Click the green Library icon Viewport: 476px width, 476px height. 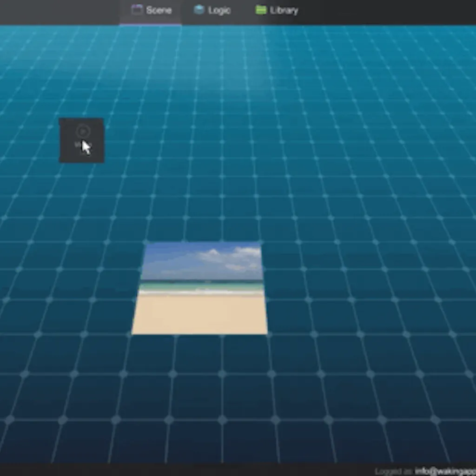tap(261, 10)
